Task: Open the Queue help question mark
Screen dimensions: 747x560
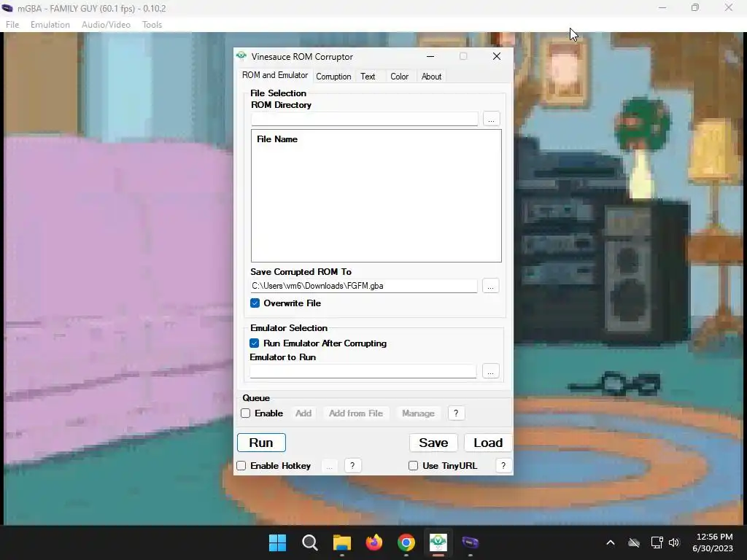Action: point(457,413)
